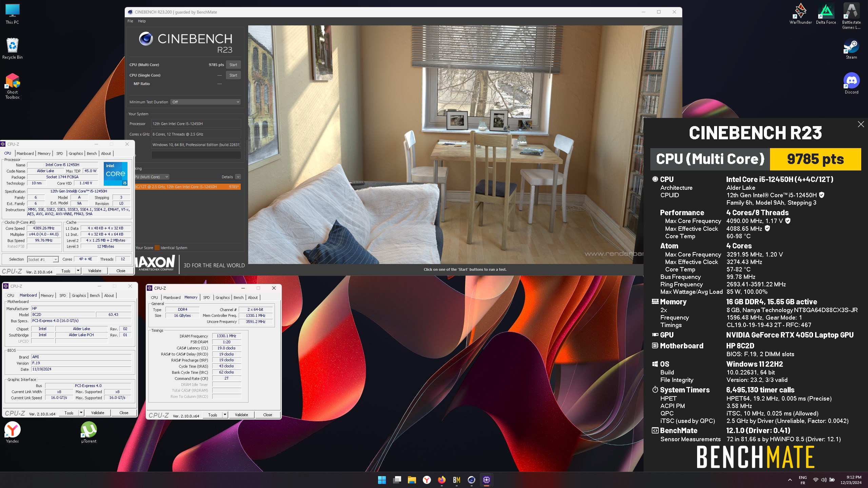
Task: Open Bench tab in top CPU-Z window
Action: pyautogui.click(x=92, y=154)
